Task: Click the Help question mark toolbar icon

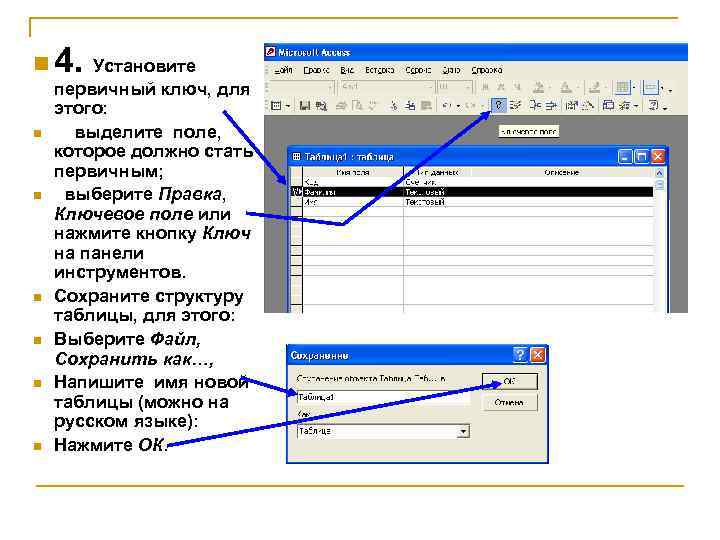Action: [x=653, y=106]
